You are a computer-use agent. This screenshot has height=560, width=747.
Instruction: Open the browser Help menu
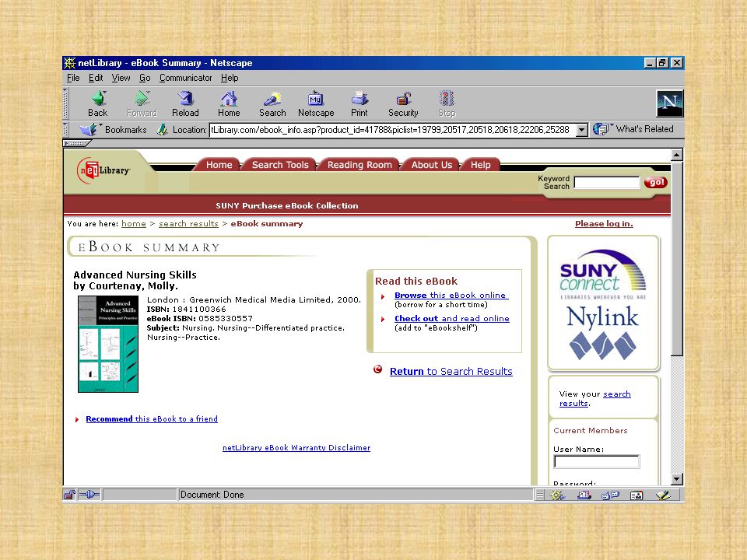point(229,78)
